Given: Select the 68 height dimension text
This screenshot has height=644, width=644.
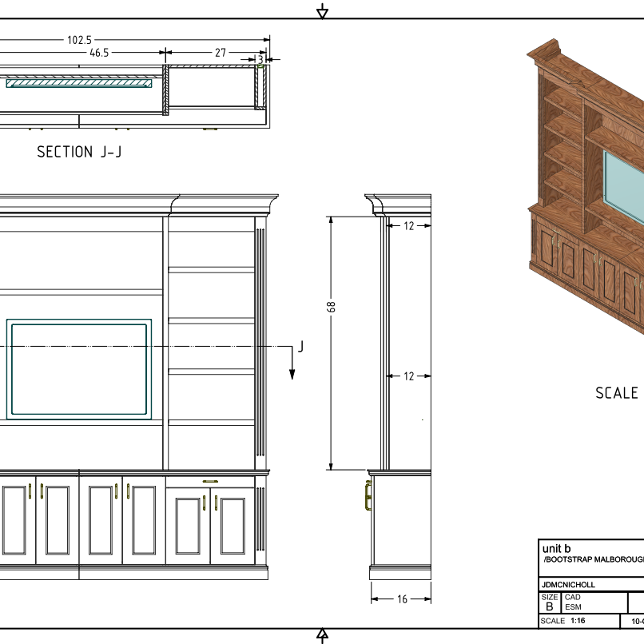Looking at the screenshot, I should point(332,307).
